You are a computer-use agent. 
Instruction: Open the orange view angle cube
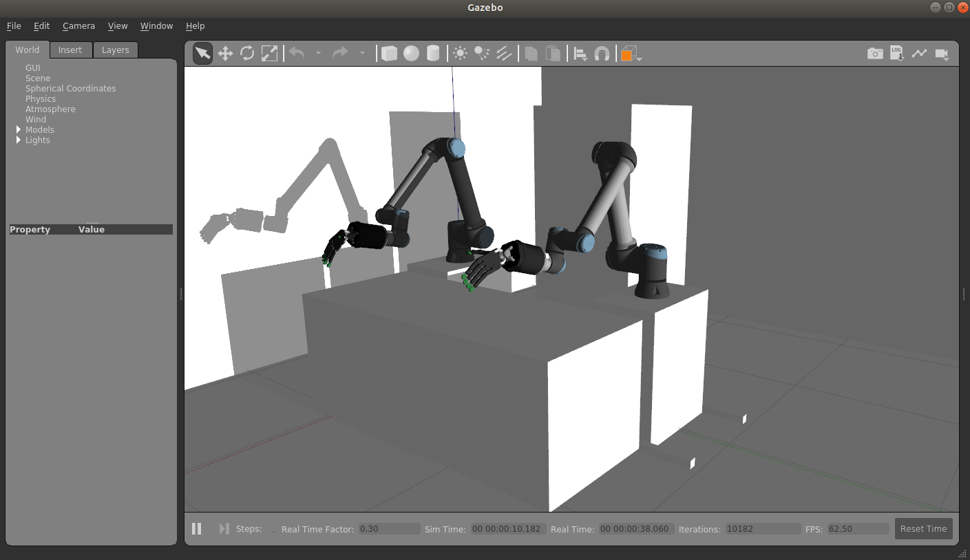pos(631,54)
